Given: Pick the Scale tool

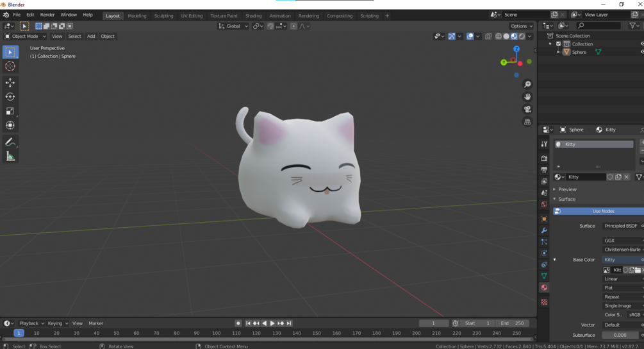Looking at the screenshot, I should point(10,111).
